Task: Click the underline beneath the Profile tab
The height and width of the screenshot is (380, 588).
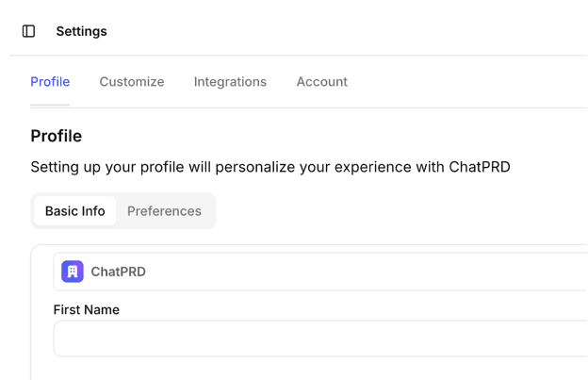Action: click(x=50, y=105)
